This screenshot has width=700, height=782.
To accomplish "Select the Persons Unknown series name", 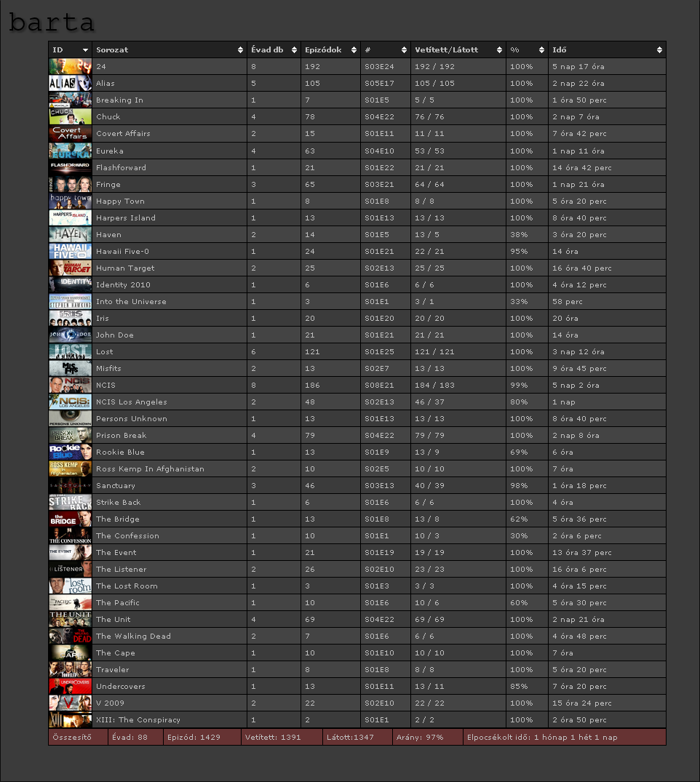I will coord(132,419).
